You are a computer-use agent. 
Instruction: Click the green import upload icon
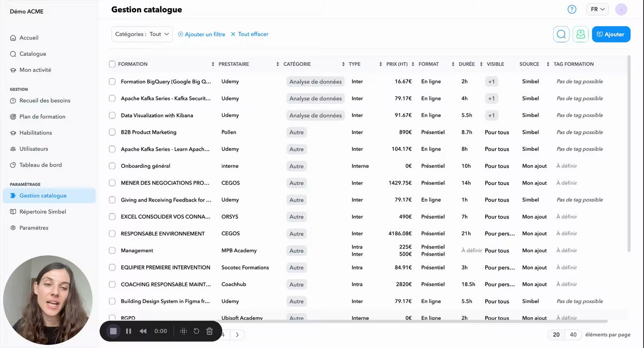581,34
